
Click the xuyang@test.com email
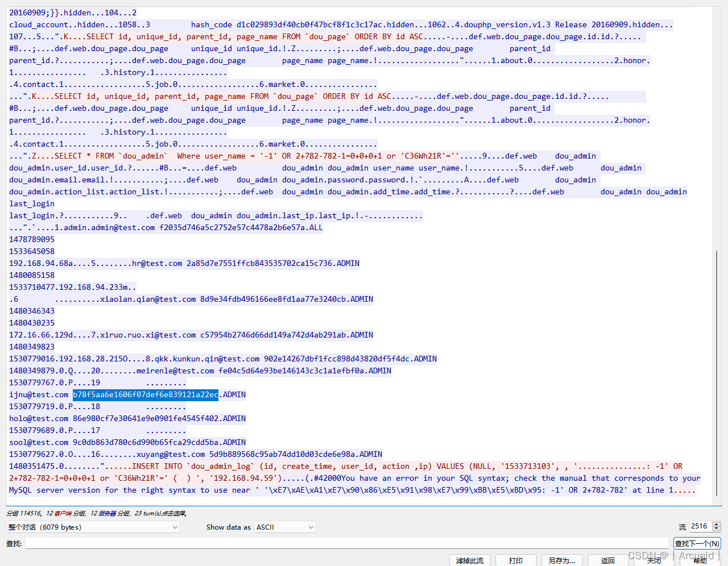coord(171,454)
